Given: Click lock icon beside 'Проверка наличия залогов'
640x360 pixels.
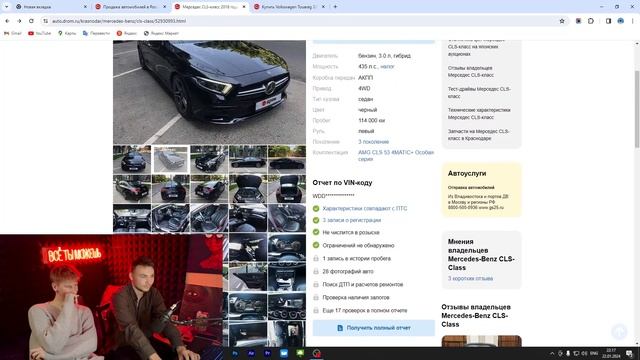Looking at the screenshot, I should [316, 298].
